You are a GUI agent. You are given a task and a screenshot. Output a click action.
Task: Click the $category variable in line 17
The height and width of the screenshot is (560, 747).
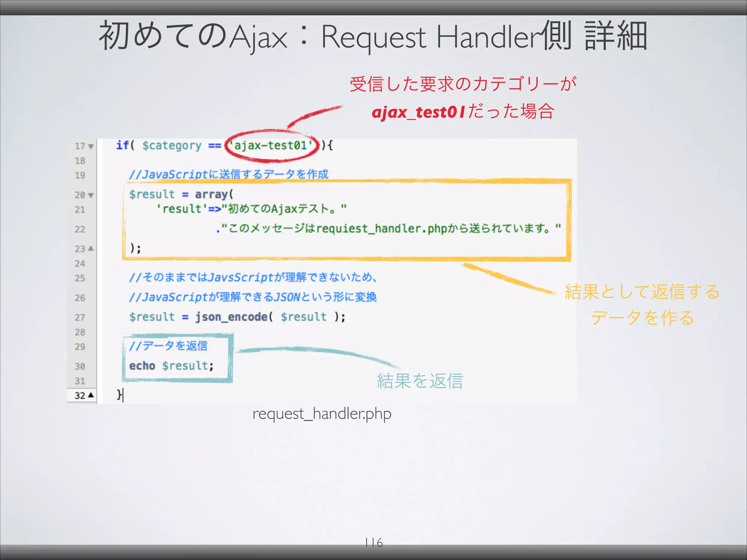pos(172,145)
